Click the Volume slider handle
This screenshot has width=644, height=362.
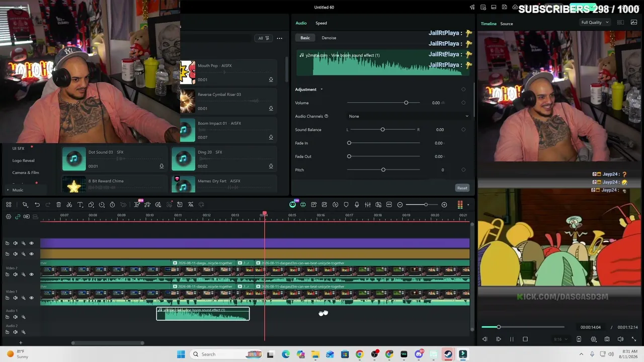[x=406, y=103]
